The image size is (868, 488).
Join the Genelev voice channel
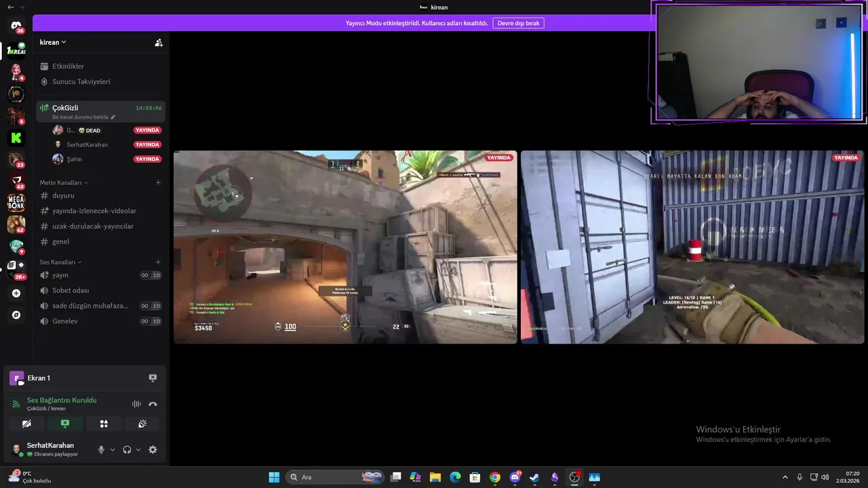tap(100, 321)
